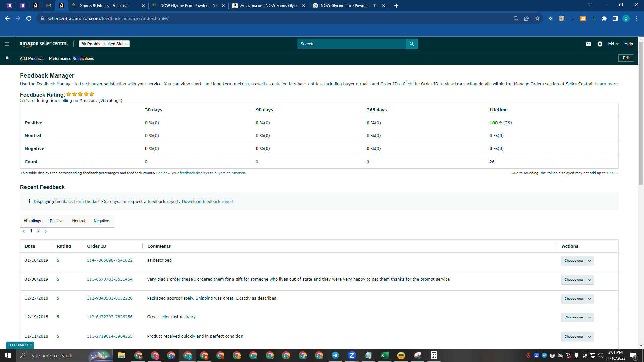Open Choose one dropdown for the 12/19/2018 feedback
This screenshot has height=362, width=644.
577,317
